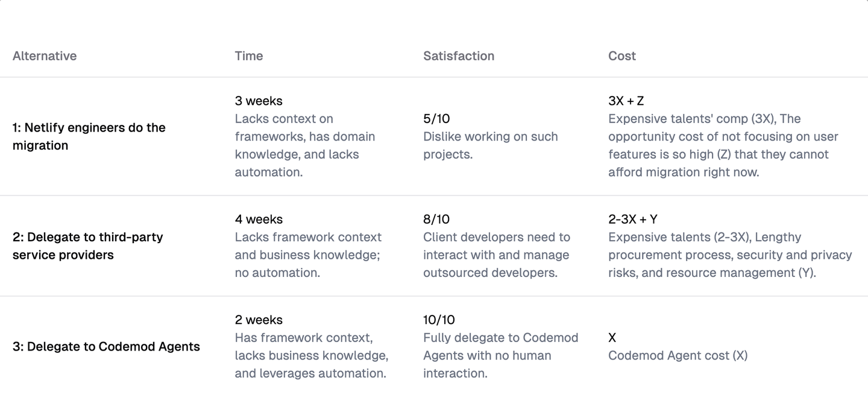Click the 10/10 satisfaction score

(x=439, y=320)
